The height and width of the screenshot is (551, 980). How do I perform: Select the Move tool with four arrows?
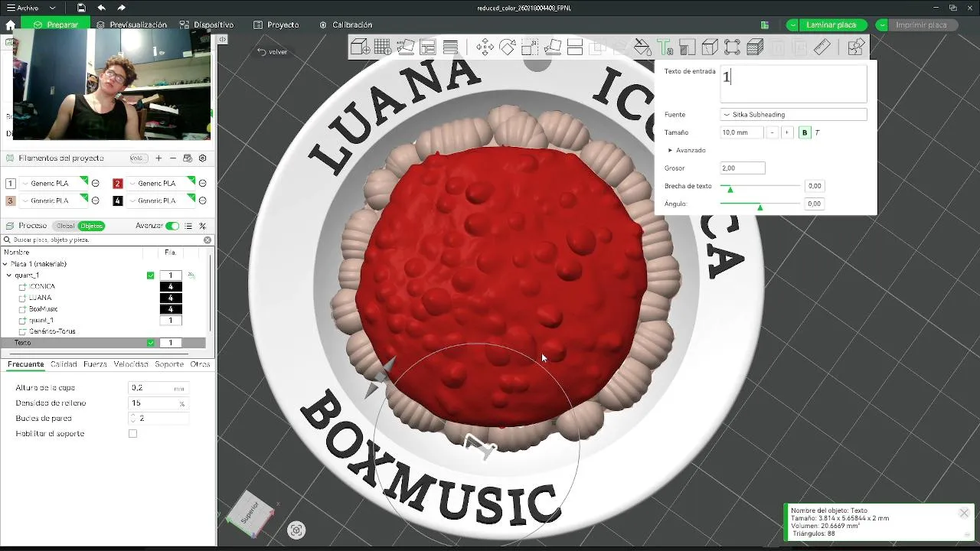click(485, 47)
